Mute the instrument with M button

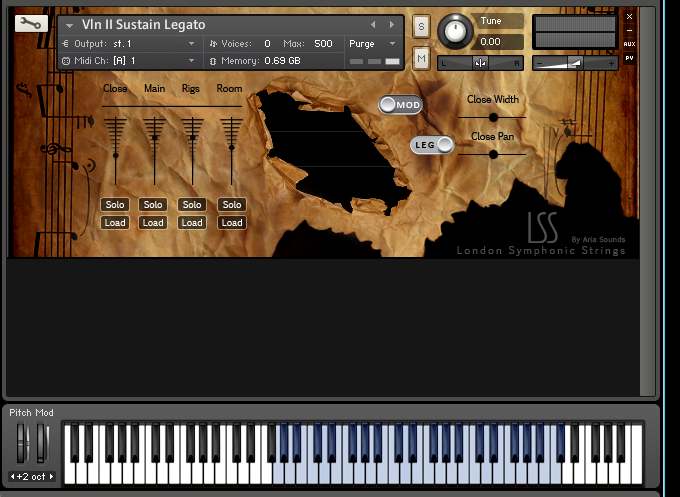pyautogui.click(x=421, y=58)
